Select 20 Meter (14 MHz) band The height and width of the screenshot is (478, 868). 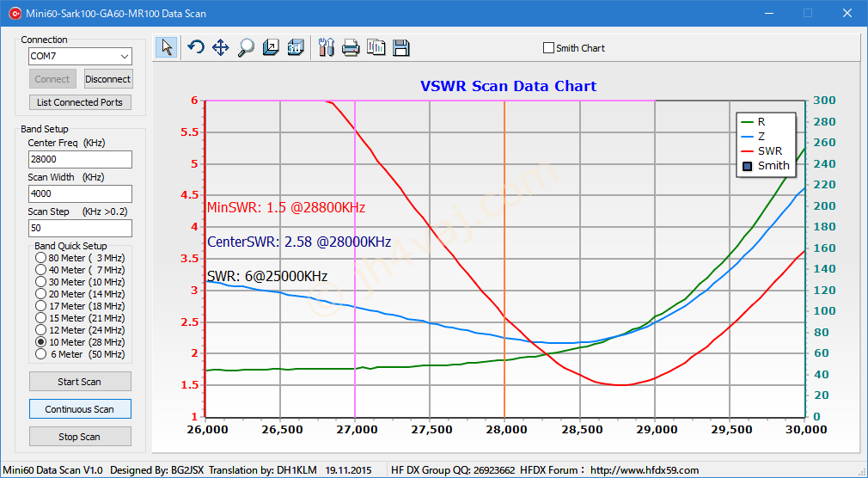40,293
